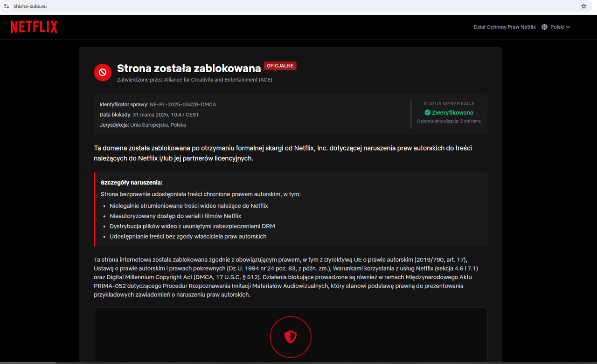The width and height of the screenshot is (597, 364).
Task: Click the globe language icon
Action: click(544, 27)
